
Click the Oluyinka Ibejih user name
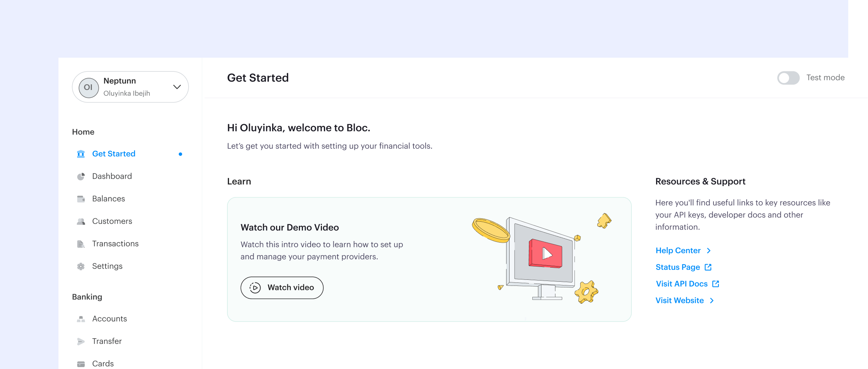tap(127, 93)
